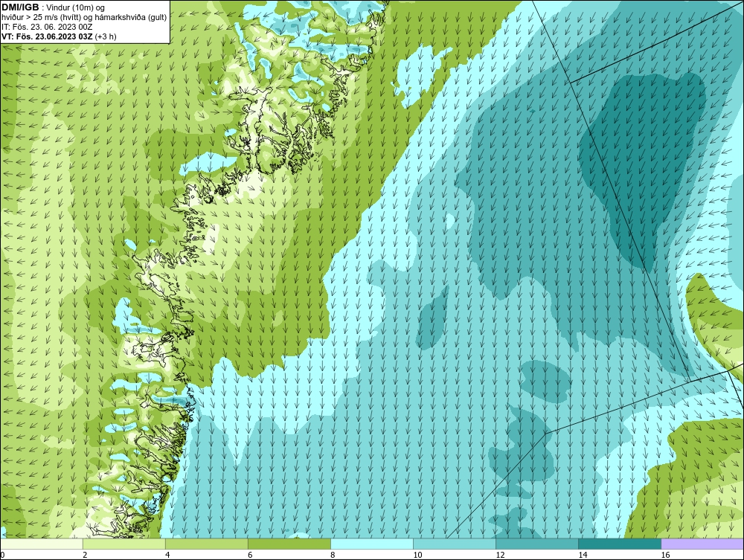744x560 pixels.
Task: Click the scale label '10'
Action: coord(417,555)
